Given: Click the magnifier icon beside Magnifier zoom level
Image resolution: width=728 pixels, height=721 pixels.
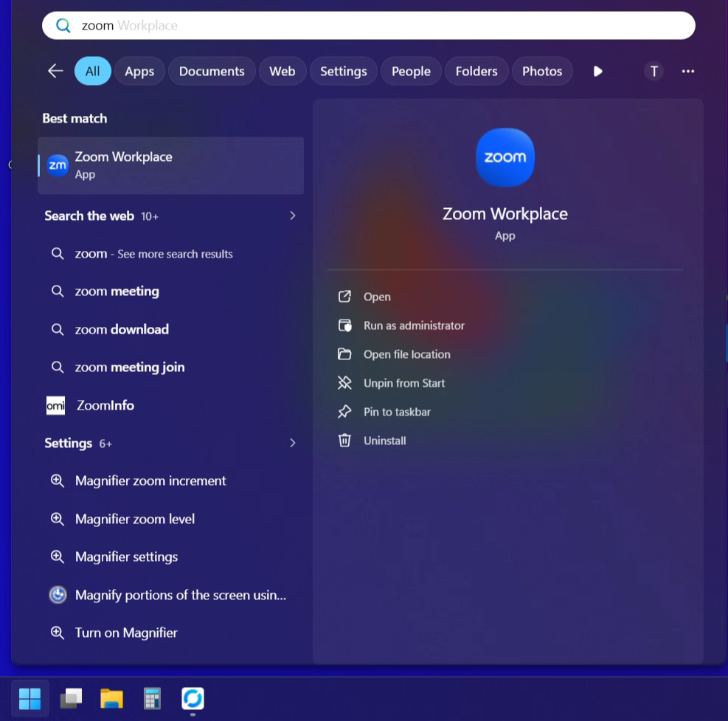Looking at the screenshot, I should 58,519.
